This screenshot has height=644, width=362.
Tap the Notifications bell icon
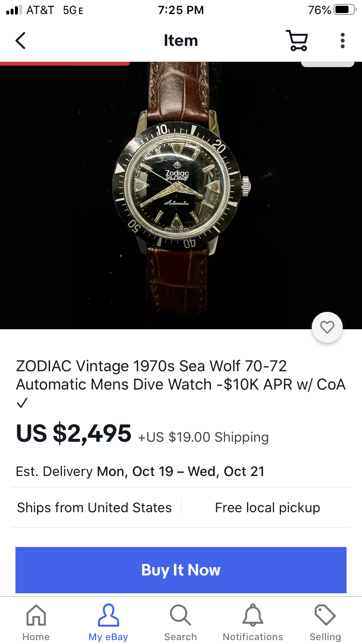[x=253, y=616]
